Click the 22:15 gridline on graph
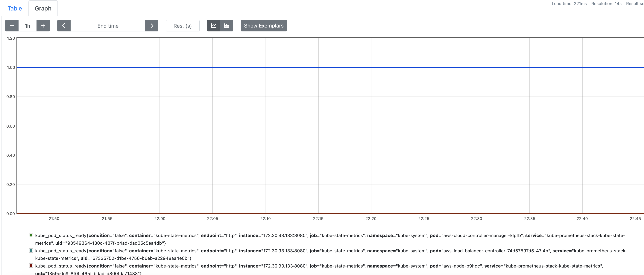The width and height of the screenshot is (644, 275). click(x=318, y=140)
